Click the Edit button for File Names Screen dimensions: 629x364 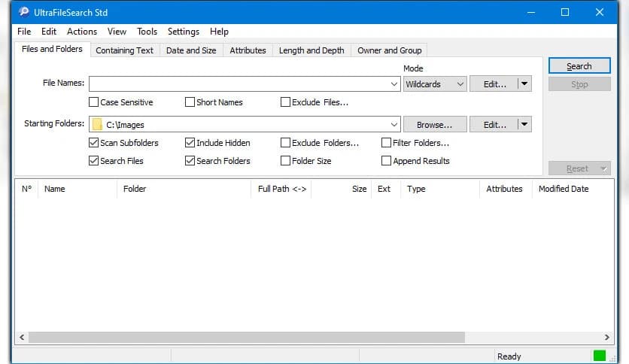494,84
